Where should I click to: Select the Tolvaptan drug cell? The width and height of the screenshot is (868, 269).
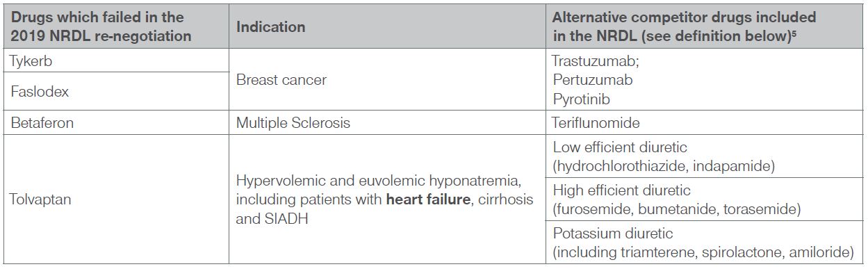[x=115, y=199]
